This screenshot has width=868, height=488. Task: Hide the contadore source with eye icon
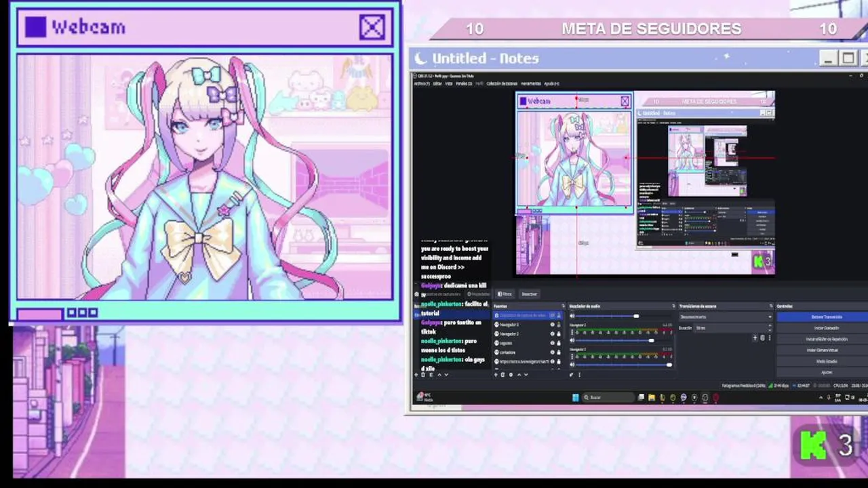pos(553,352)
